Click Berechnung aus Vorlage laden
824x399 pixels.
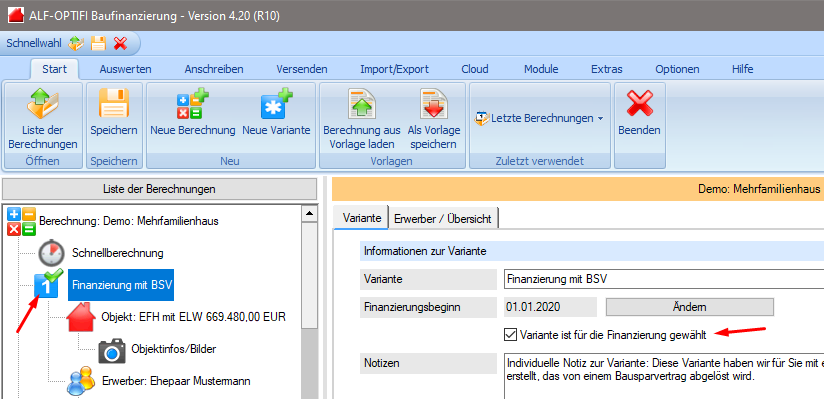[362, 119]
